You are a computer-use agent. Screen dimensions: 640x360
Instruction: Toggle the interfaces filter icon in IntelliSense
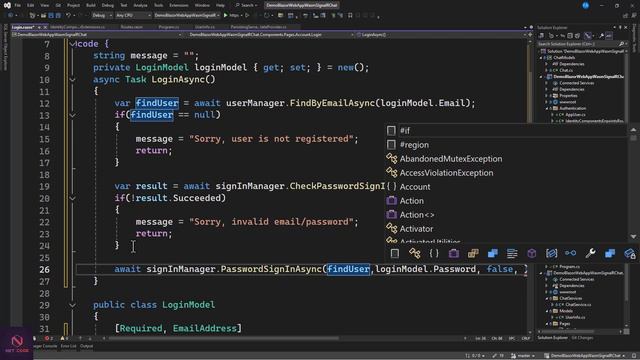[571, 253]
